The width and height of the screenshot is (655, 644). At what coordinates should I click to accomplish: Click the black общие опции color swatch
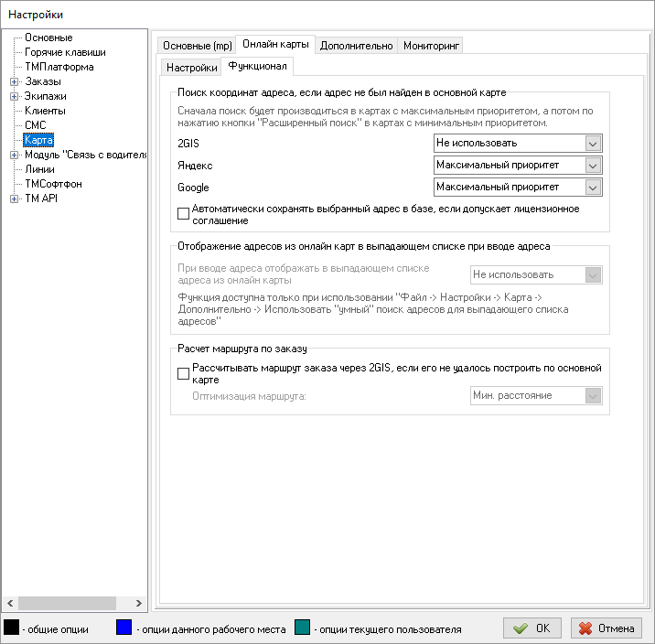pyautogui.click(x=12, y=628)
